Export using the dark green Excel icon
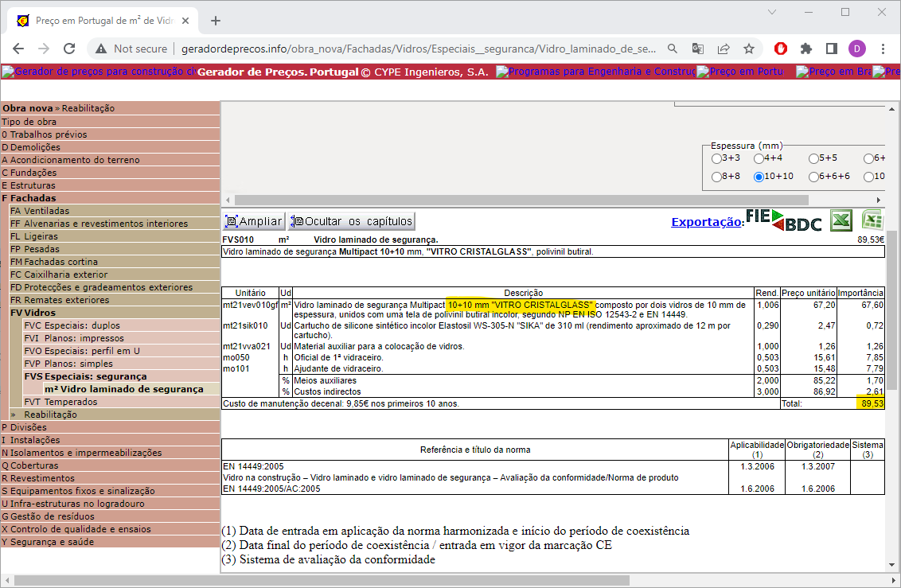 click(x=841, y=220)
